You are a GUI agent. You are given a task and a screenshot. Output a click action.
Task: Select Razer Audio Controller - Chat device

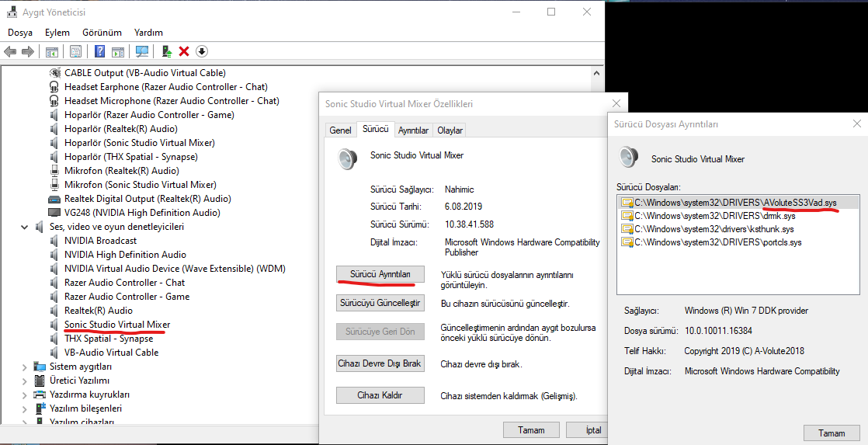pyautogui.click(x=124, y=283)
